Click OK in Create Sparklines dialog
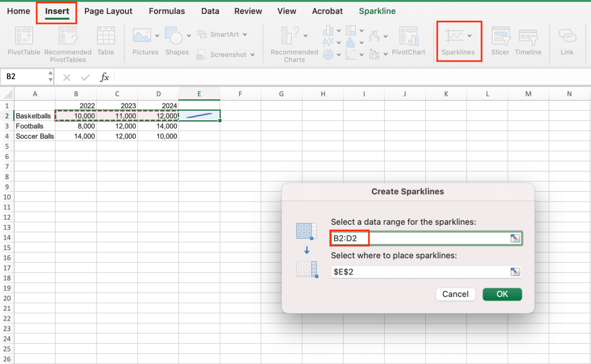This screenshot has height=364, width=591. tap(502, 294)
